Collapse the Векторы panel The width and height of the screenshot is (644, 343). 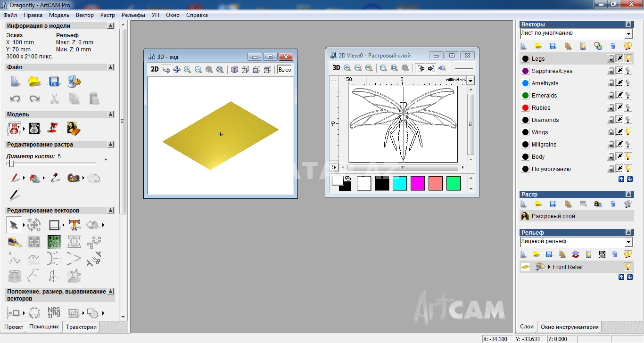pos(629,24)
